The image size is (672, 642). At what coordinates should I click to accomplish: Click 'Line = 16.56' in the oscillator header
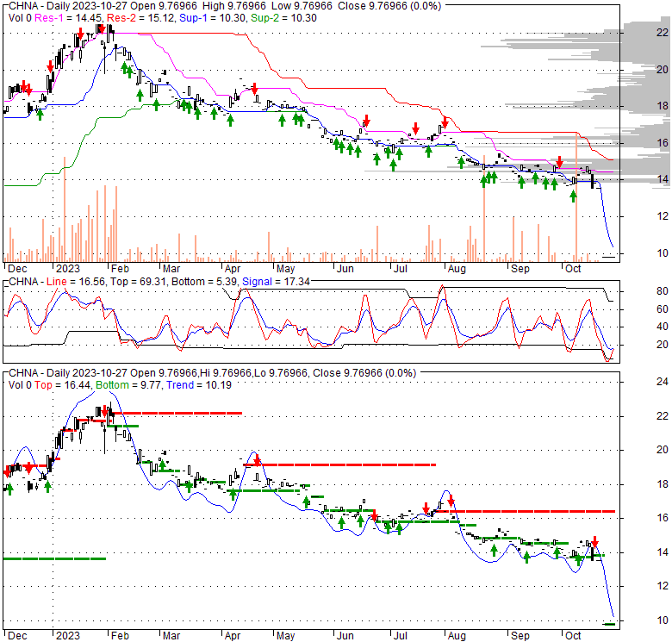click(x=77, y=282)
